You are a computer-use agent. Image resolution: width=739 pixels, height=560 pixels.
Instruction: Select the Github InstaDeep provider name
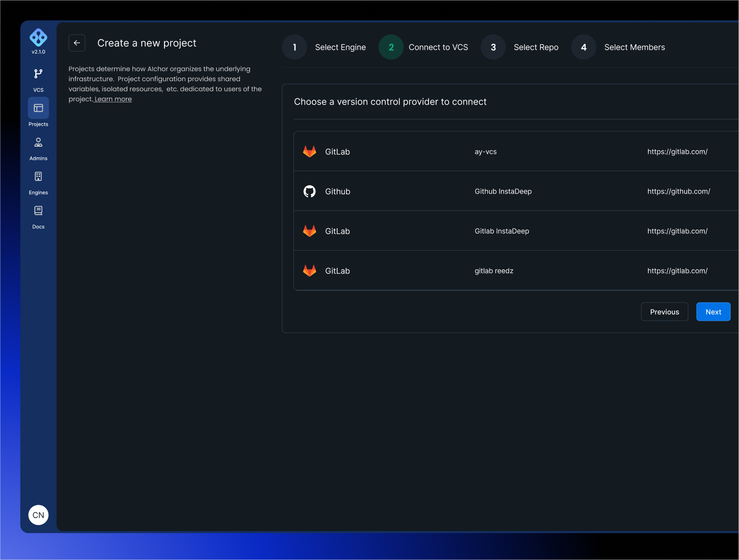(503, 191)
